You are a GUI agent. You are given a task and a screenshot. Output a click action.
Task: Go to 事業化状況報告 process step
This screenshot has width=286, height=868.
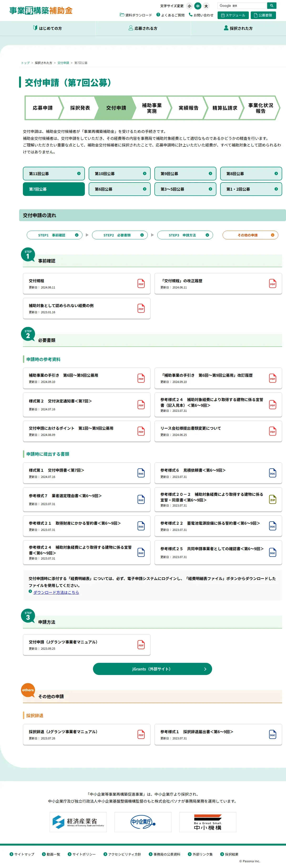tap(260, 108)
